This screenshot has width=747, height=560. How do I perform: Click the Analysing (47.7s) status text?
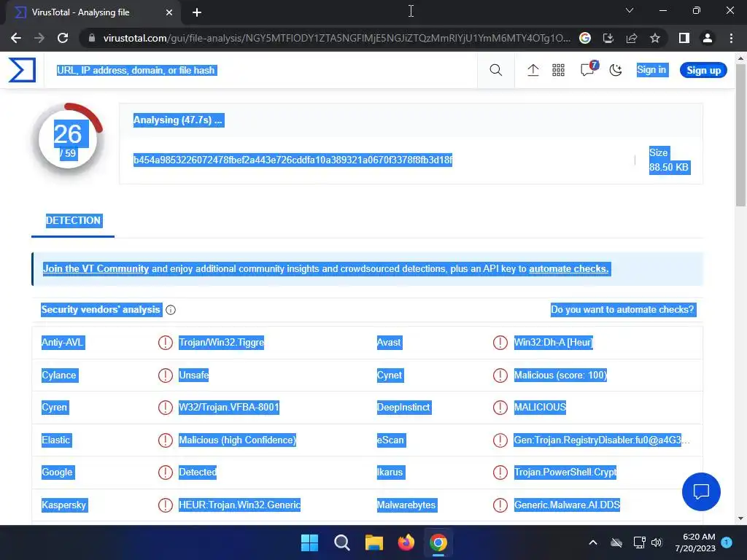pyautogui.click(x=178, y=120)
